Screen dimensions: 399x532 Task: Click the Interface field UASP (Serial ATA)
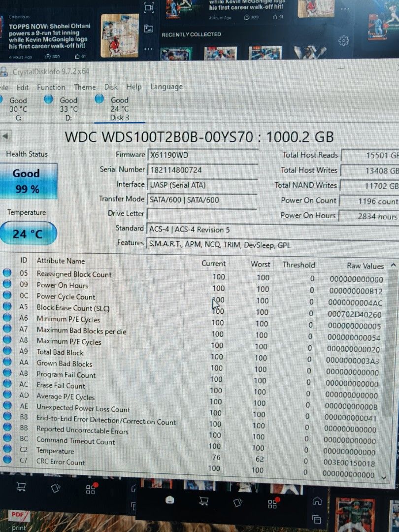click(x=202, y=185)
